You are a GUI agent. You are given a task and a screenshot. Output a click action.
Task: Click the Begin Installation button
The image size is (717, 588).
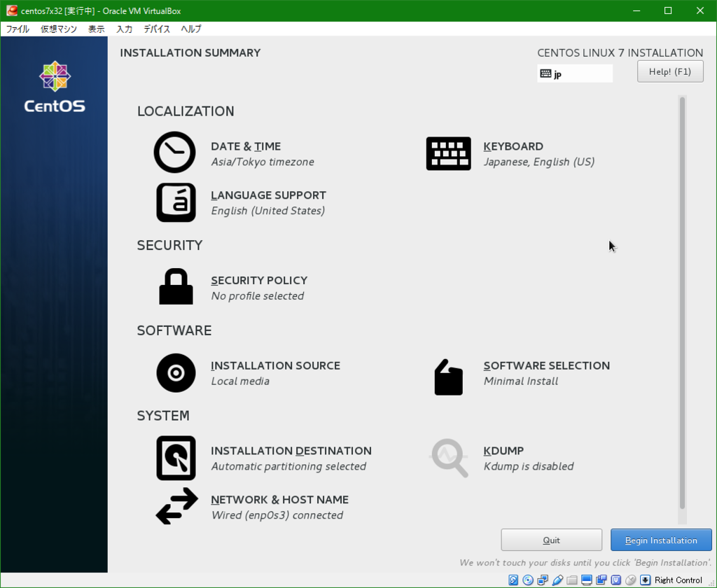click(x=661, y=540)
